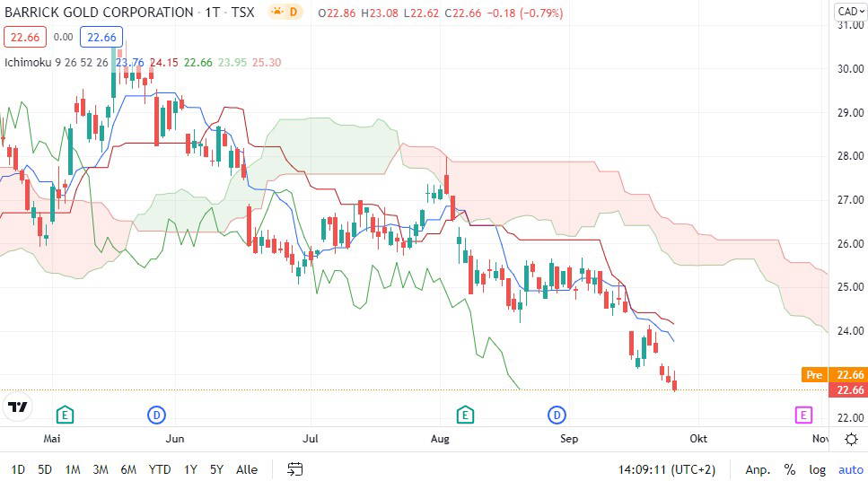Screen dimensions: 868x481
Task: Open the dividend marker in June
Action: (x=157, y=415)
